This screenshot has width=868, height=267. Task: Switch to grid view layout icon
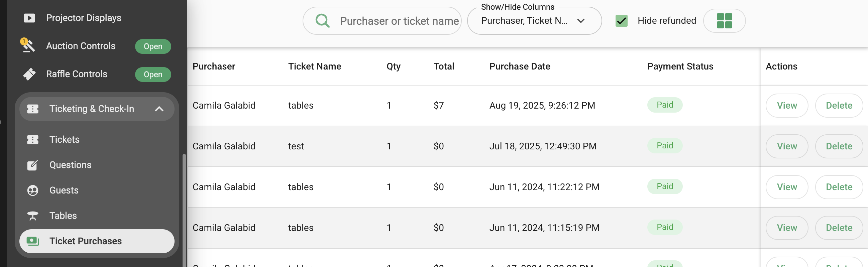(x=724, y=21)
